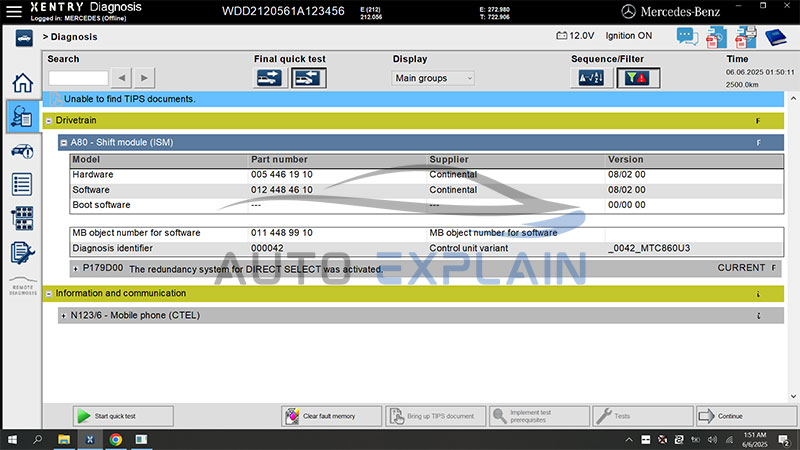
Task: Open the chat feedback icon
Action: (687, 37)
